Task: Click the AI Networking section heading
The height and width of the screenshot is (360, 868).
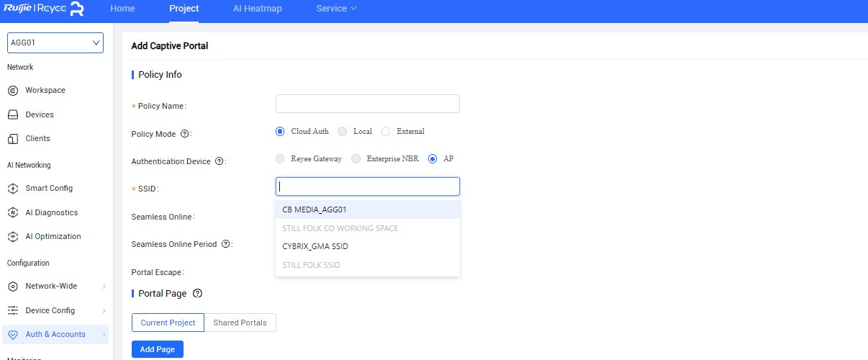Action: click(x=29, y=165)
